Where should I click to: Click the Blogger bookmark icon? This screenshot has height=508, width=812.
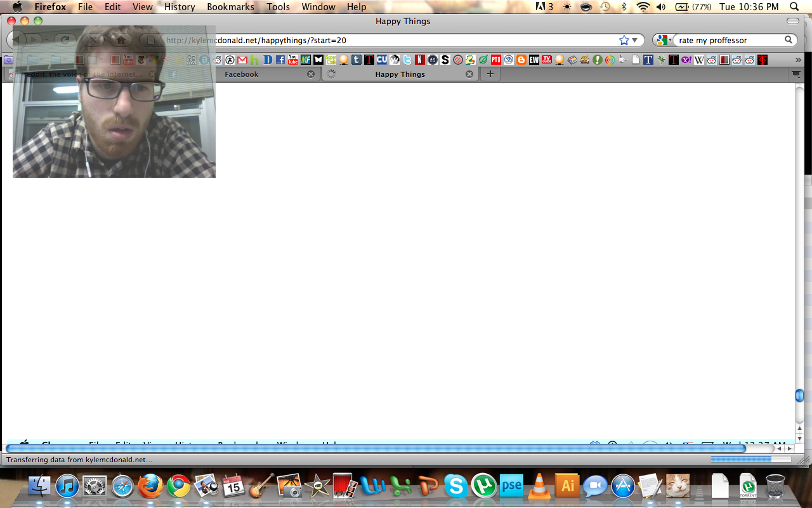point(521,60)
